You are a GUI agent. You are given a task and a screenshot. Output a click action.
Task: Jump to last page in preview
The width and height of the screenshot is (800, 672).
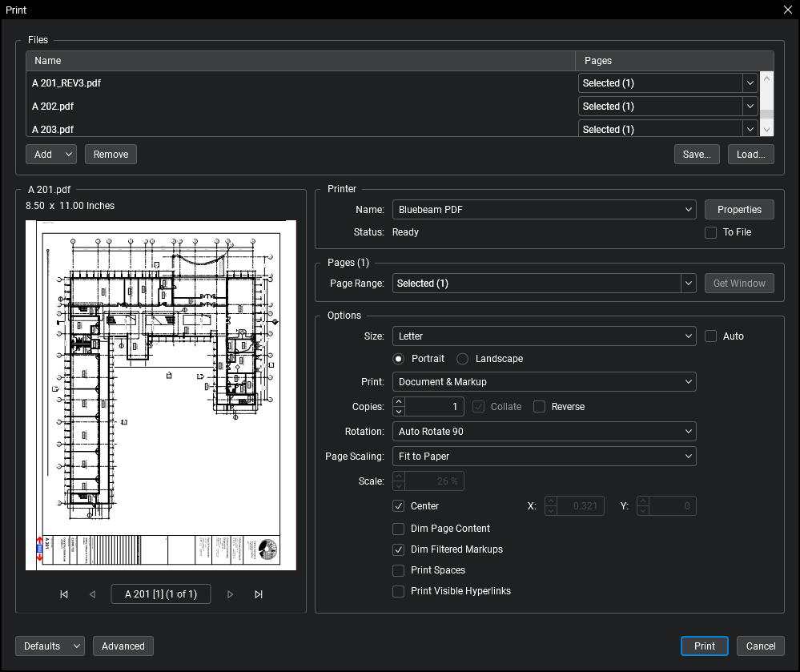tap(259, 594)
